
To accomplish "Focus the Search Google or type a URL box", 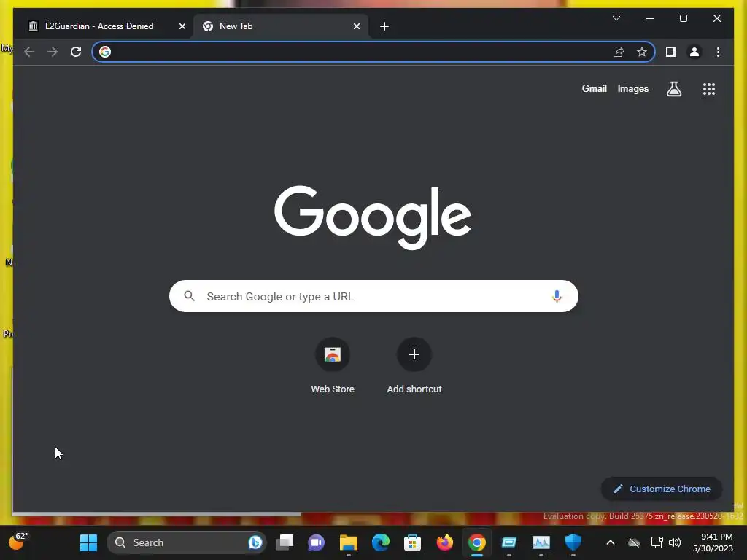I will pyautogui.click(x=373, y=296).
